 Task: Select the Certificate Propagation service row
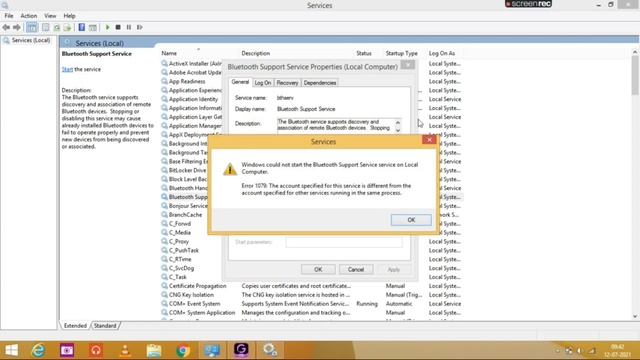pyautogui.click(x=312, y=286)
